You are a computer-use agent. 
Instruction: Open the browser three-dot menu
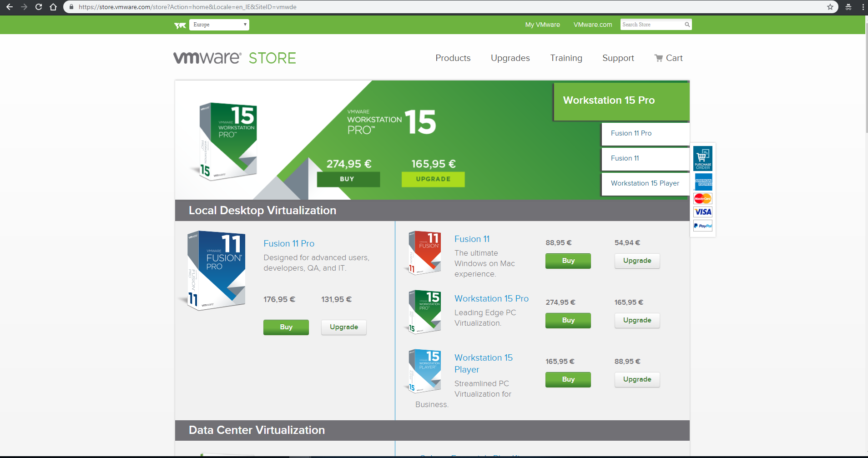(863, 7)
